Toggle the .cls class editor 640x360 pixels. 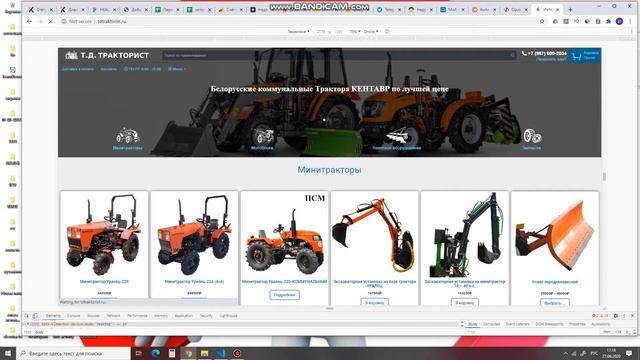tap(618, 332)
